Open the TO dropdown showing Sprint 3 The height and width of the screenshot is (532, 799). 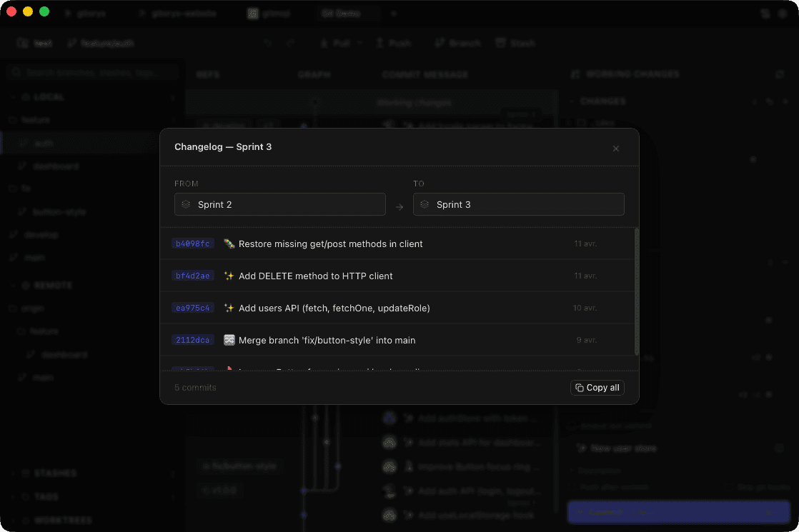tap(518, 204)
